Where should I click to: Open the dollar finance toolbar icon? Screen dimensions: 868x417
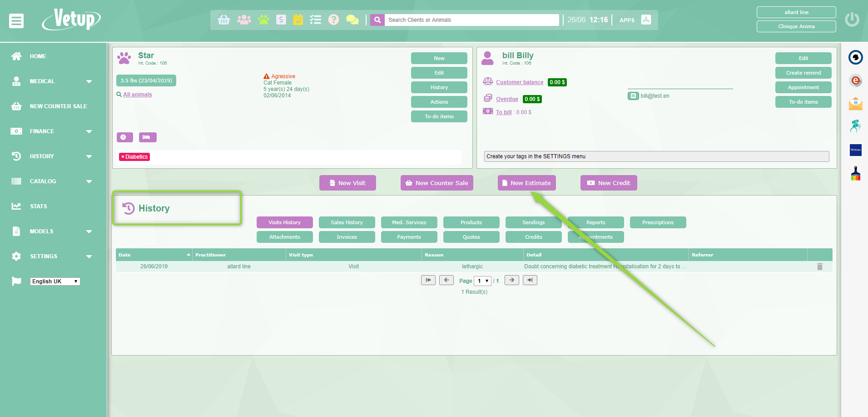coord(281,20)
